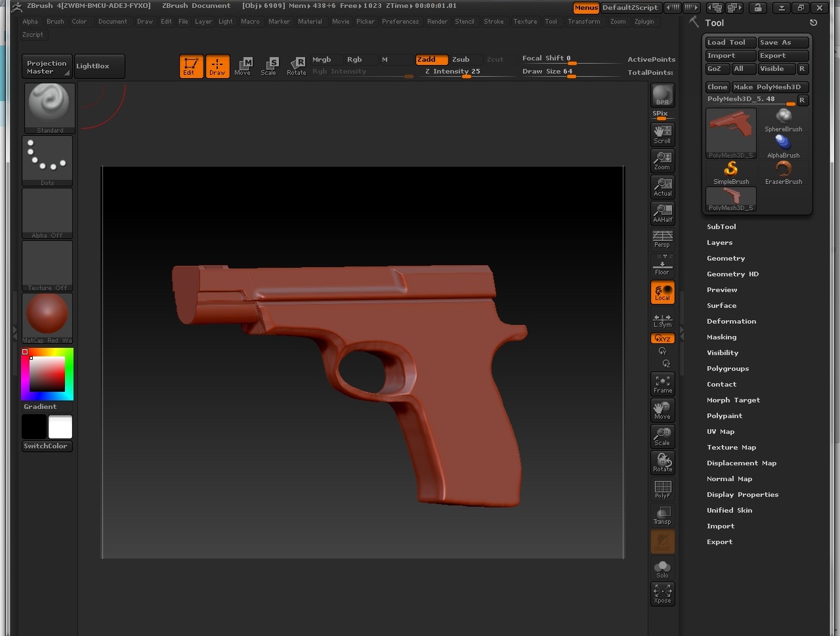The height and width of the screenshot is (636, 840).
Task: Click the Load Tool button
Action: coord(731,42)
